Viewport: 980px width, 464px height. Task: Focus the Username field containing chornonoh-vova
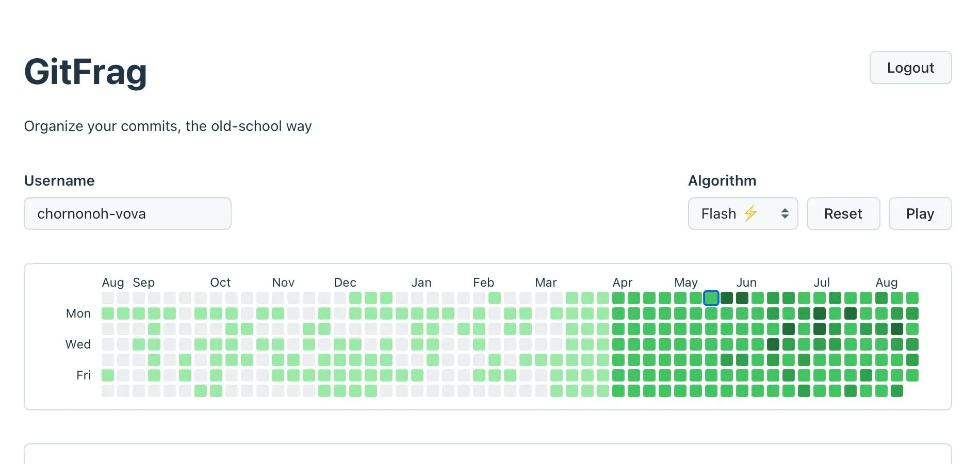tap(127, 213)
